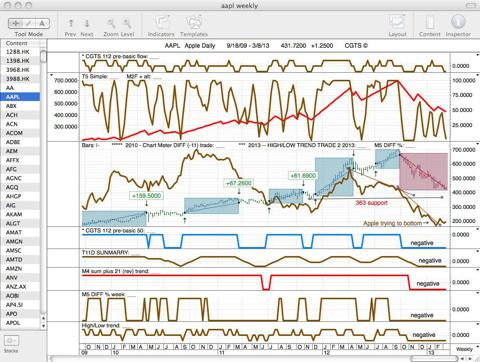This screenshot has width=480, height=362.
Task: Click the Weekly period selector
Action: click(464, 349)
